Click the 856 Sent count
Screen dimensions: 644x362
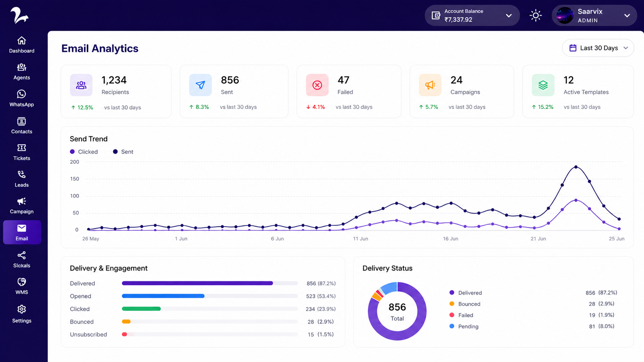(230, 80)
